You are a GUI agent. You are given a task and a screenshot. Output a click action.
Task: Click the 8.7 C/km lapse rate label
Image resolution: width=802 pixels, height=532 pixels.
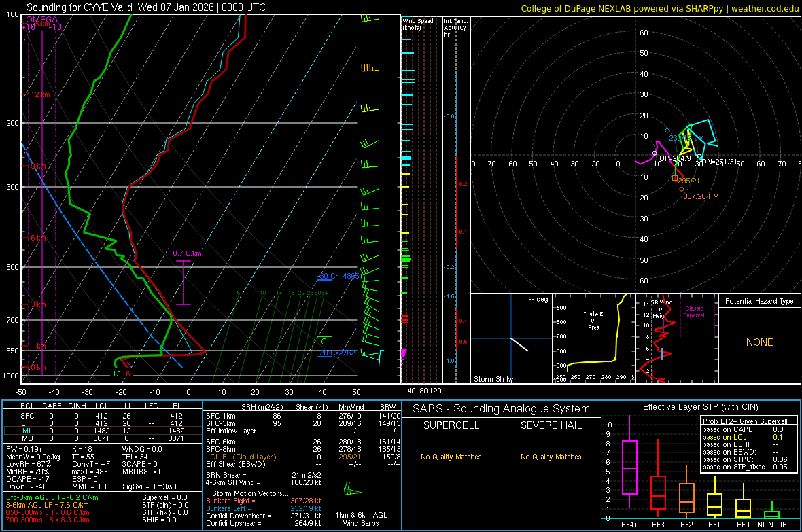(187, 253)
